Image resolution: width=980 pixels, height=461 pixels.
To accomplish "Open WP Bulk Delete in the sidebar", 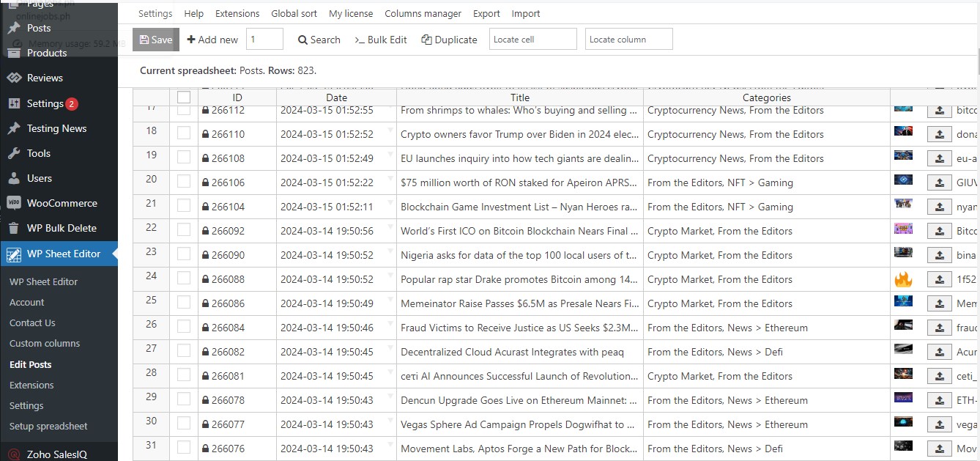I will (x=62, y=228).
